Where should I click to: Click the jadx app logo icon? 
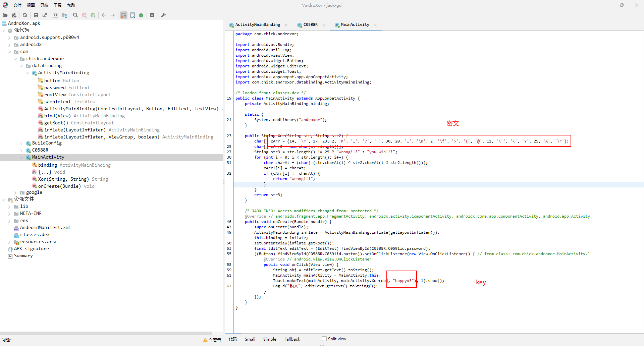point(5,5)
